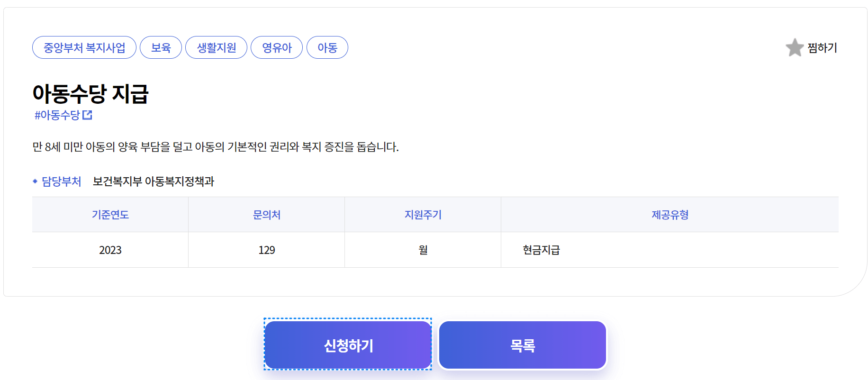Click the 생활지원 tag
This screenshot has width=868, height=380.
[x=216, y=47]
